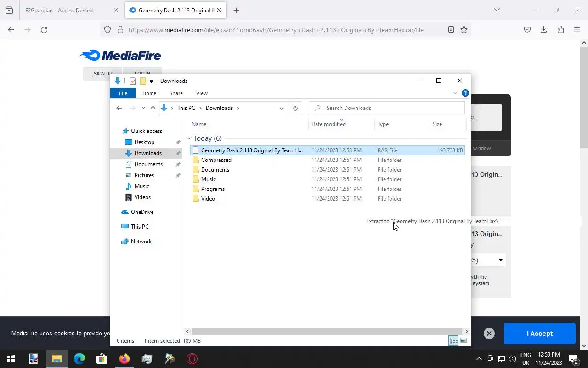Reload the MediaFire page in Firefox
This screenshot has width=588, height=368.
tap(44, 30)
